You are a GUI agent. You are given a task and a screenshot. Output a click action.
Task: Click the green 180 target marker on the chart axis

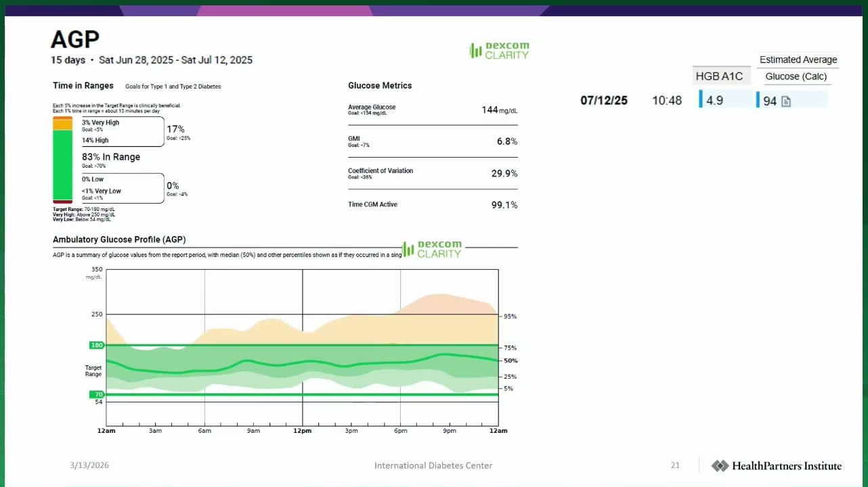click(x=97, y=345)
